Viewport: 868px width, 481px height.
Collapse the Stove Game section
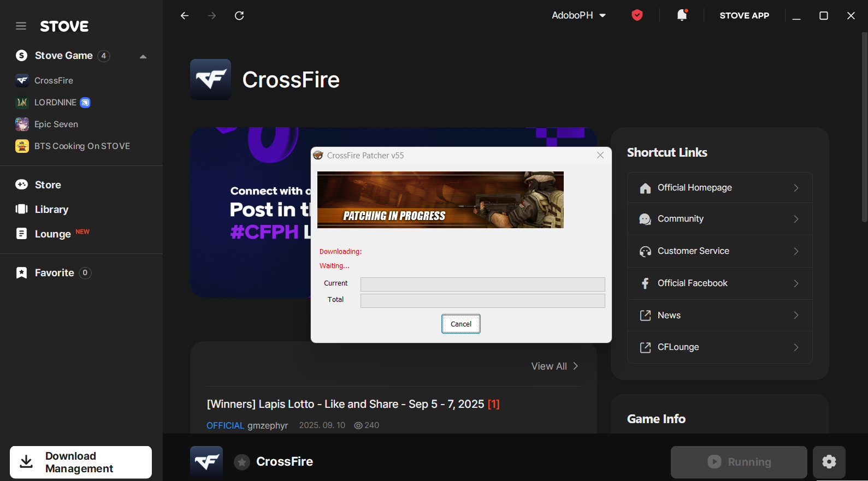143,56
